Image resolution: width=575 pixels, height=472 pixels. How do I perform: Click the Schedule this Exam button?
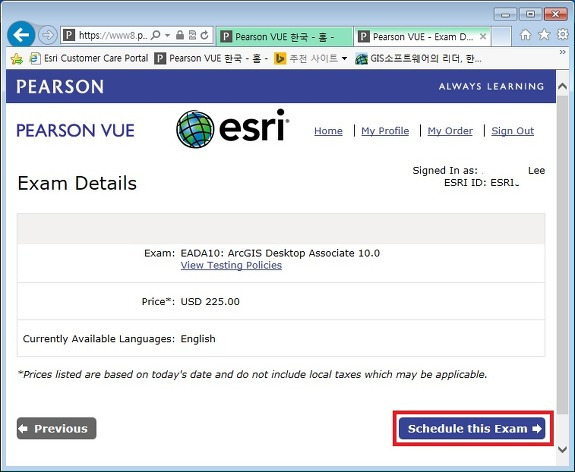472,428
